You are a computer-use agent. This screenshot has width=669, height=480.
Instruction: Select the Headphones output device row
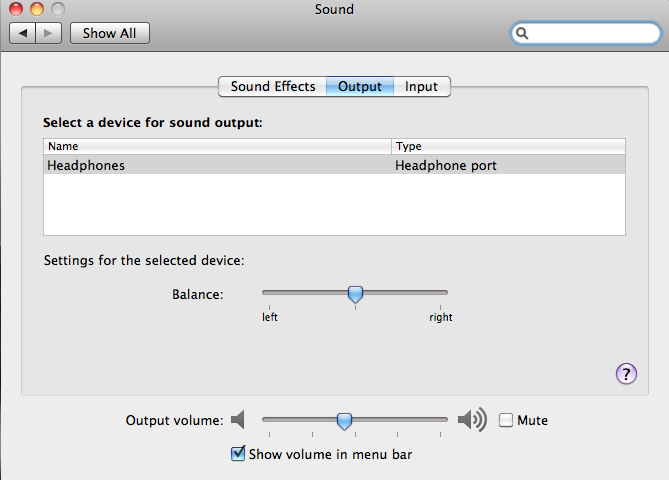[x=334, y=165]
